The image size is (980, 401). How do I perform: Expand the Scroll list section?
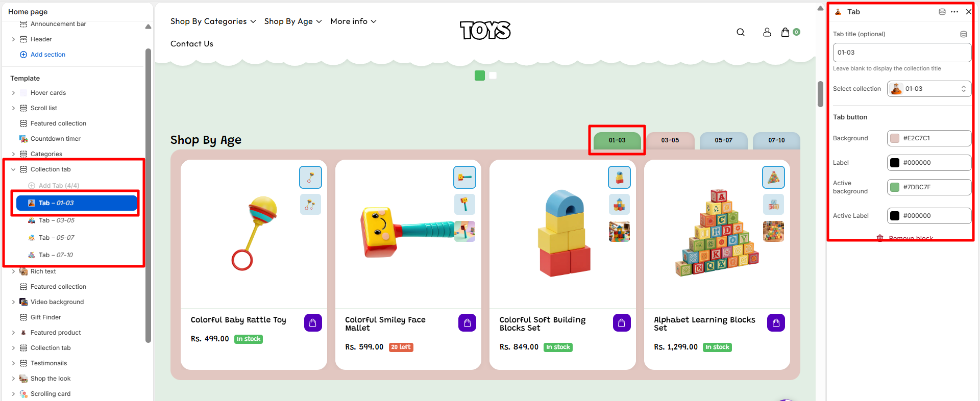(13, 108)
